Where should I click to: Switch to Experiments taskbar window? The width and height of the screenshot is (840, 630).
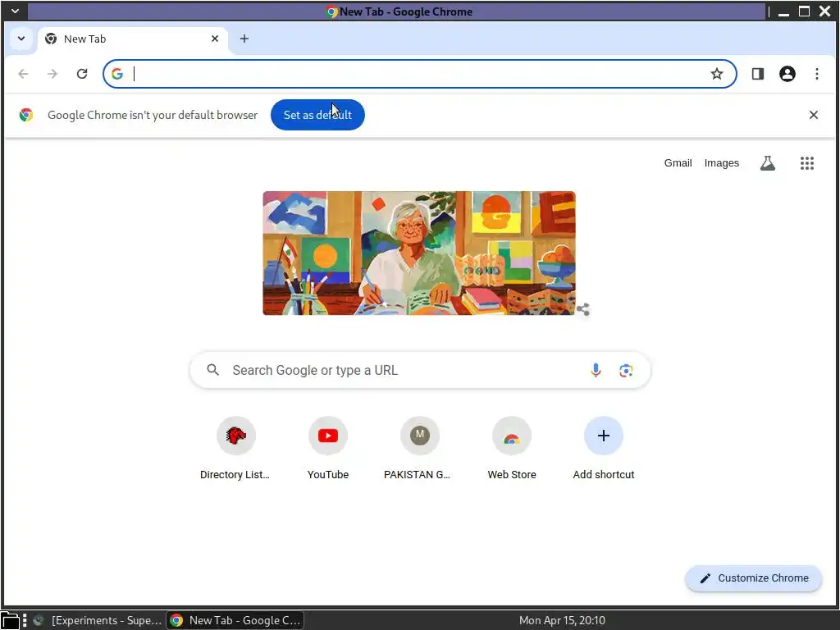98,620
